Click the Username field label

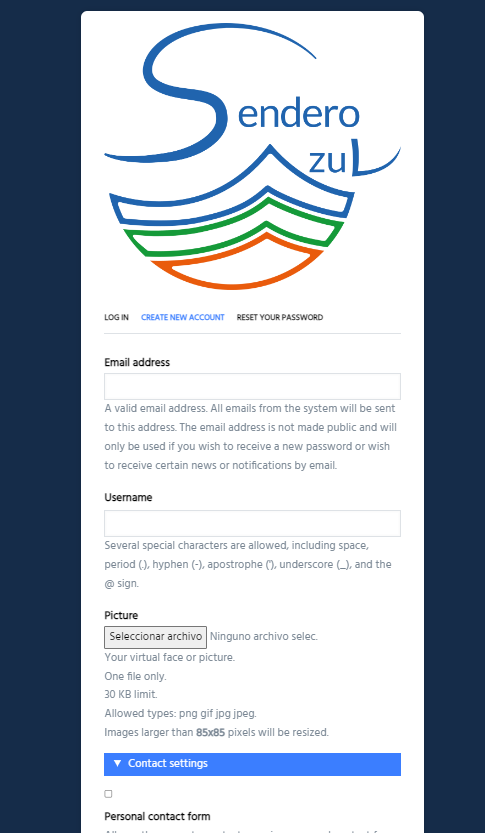[x=128, y=498]
